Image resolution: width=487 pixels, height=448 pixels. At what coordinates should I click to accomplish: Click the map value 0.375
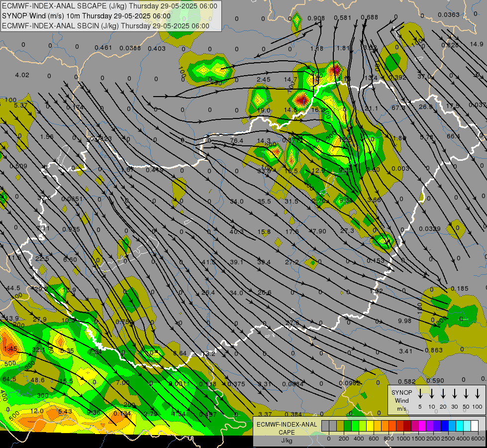click(x=236, y=384)
